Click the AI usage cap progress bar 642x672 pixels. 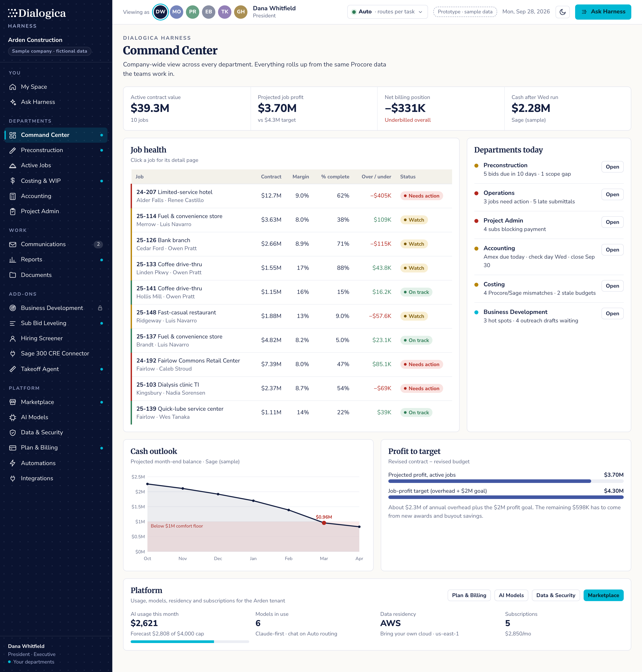pos(189,642)
